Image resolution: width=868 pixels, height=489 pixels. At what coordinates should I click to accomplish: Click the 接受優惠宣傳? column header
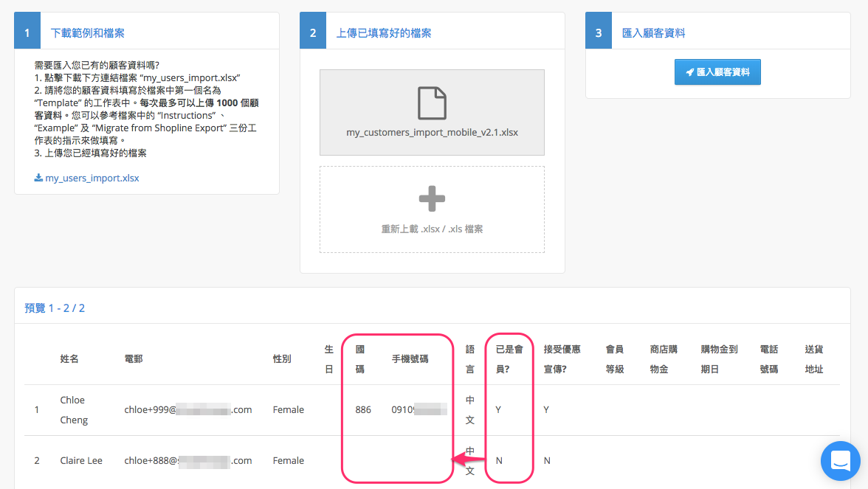562,359
